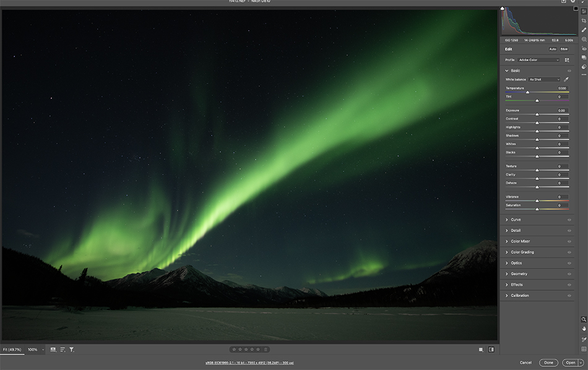Select the Red Eye removal tool
The height and width of the screenshot is (370, 588).
tap(584, 49)
